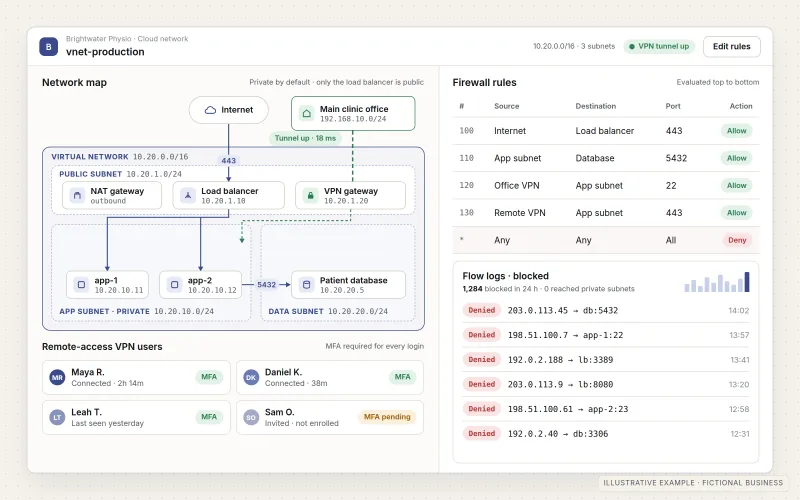This screenshot has height=500, width=800.
Task: Click the 'vnet-production' title
Action: pos(105,52)
